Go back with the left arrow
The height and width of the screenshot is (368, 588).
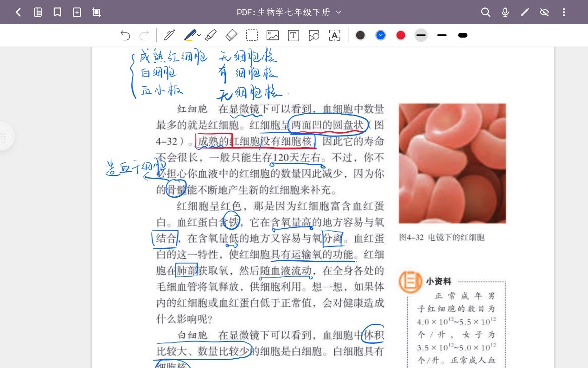[x=18, y=13]
